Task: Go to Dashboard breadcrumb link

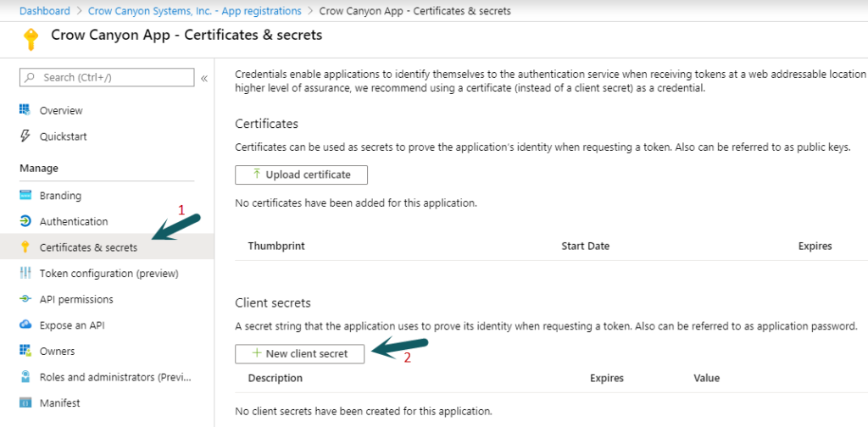Action: [45, 10]
